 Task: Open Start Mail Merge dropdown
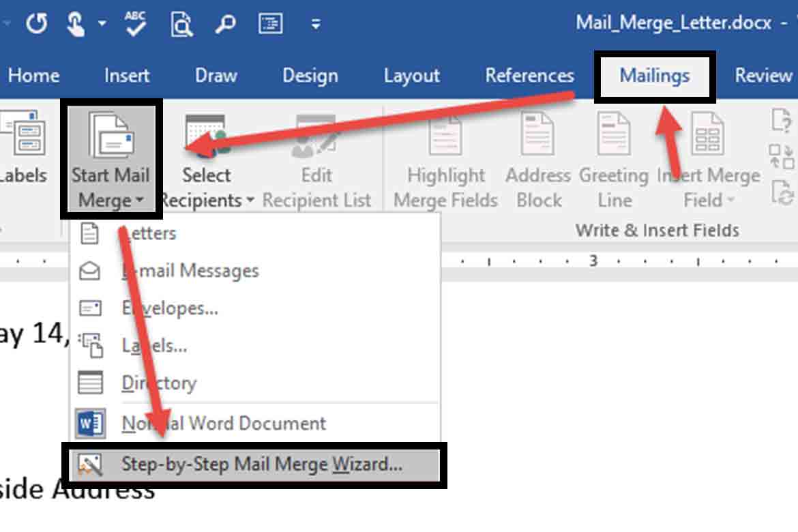coord(111,159)
